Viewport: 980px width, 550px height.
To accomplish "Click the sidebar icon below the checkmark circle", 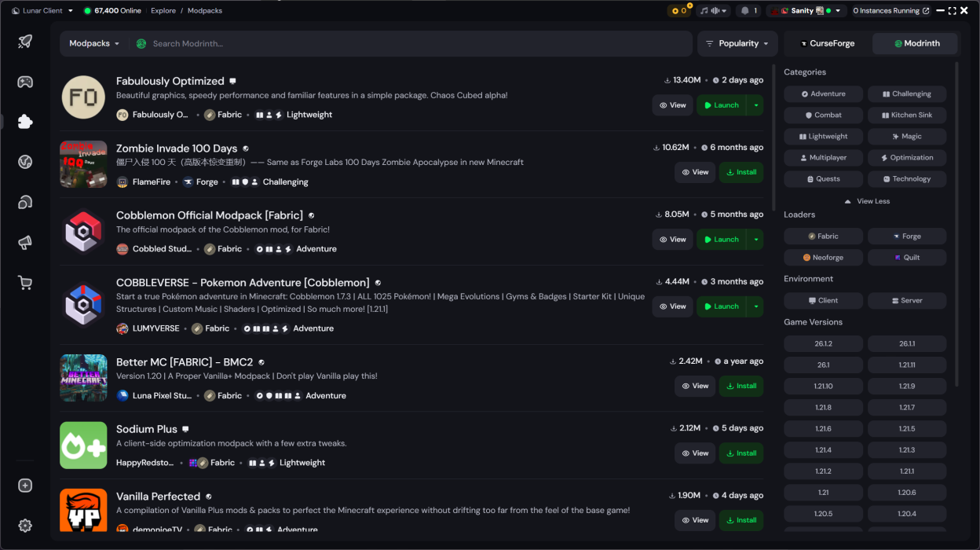I will coord(25,203).
